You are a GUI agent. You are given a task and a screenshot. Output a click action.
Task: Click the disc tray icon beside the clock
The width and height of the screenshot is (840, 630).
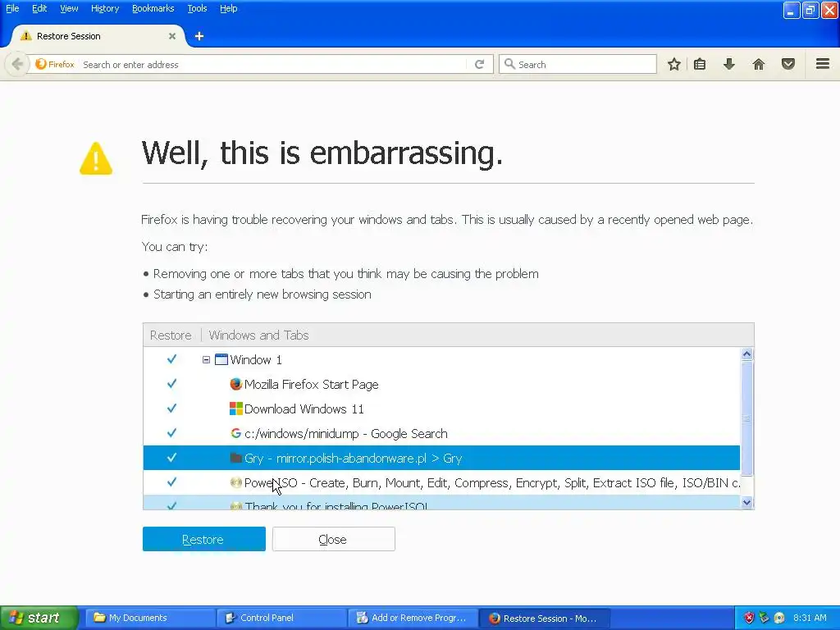click(779, 618)
